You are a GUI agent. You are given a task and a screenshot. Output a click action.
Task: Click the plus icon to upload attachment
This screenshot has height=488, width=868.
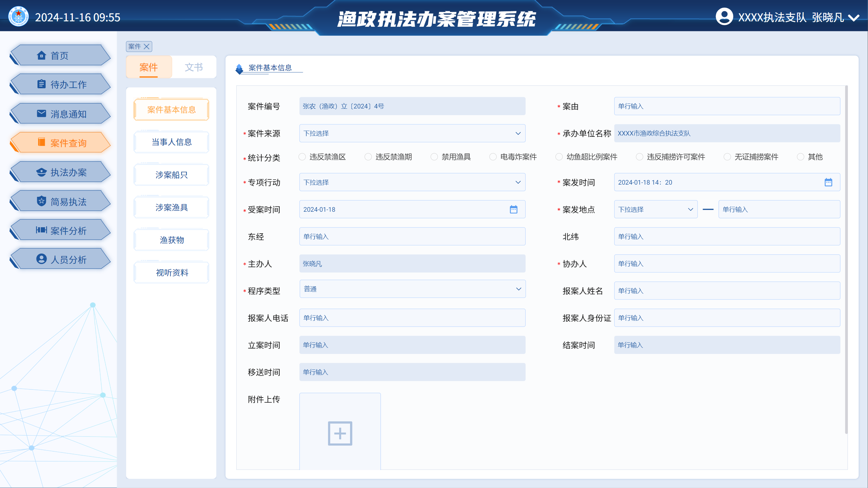click(x=340, y=433)
